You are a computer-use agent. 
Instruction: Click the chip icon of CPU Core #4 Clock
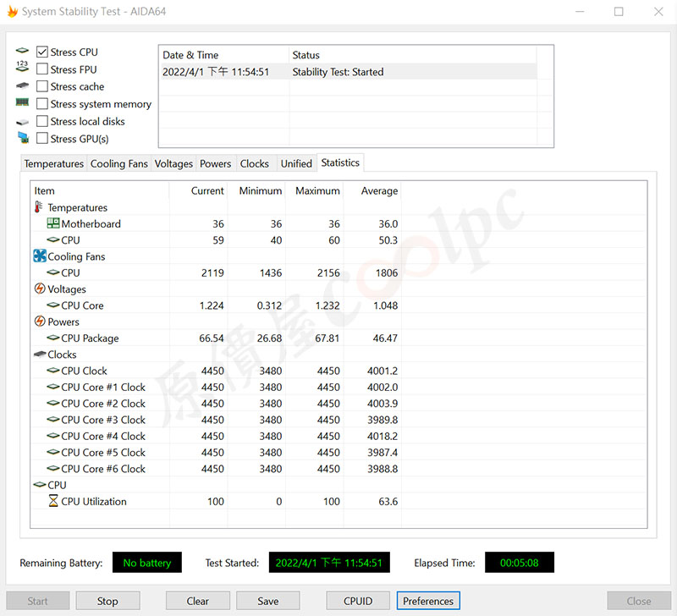pyautogui.click(x=53, y=436)
